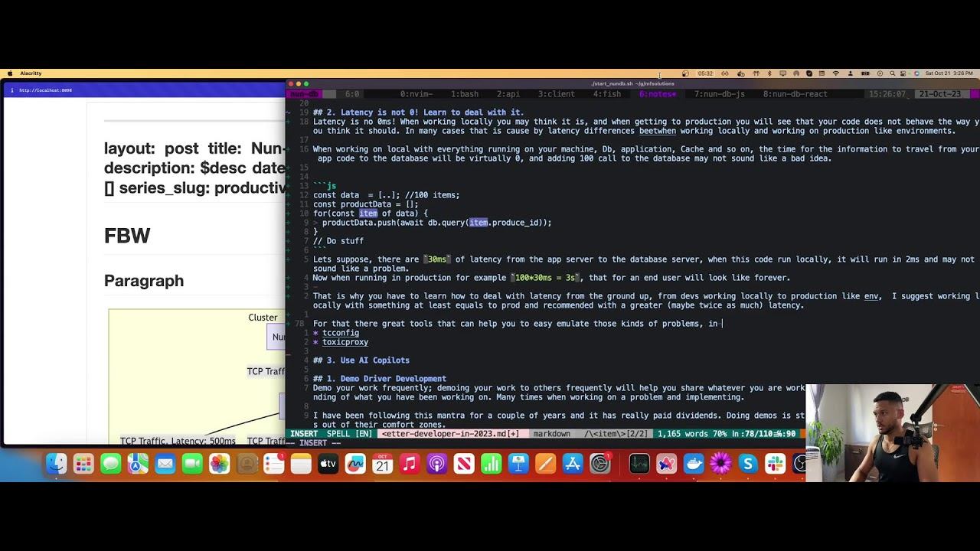Click Siri icon in menu bar

click(x=916, y=73)
